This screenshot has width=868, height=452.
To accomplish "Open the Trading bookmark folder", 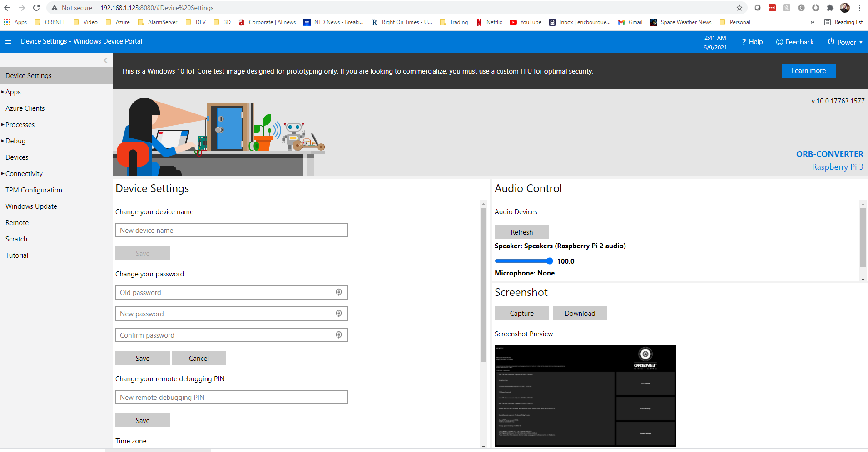I will tap(454, 22).
